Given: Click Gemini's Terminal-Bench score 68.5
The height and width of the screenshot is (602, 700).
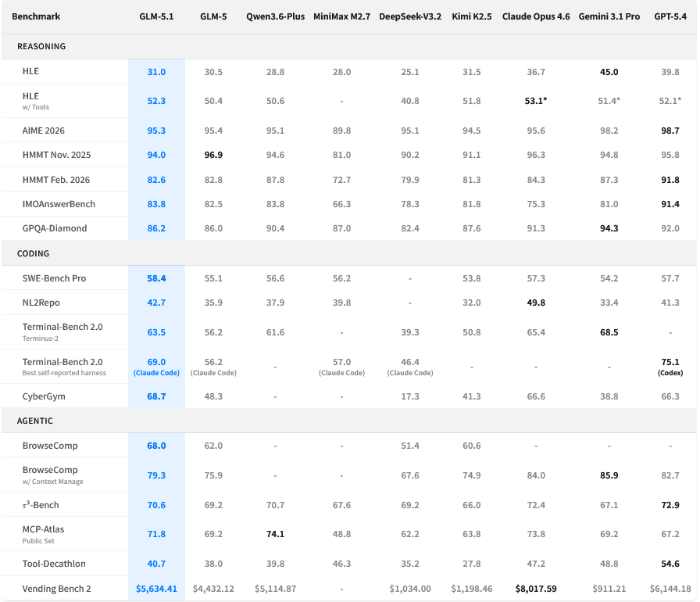Looking at the screenshot, I should click(609, 332).
